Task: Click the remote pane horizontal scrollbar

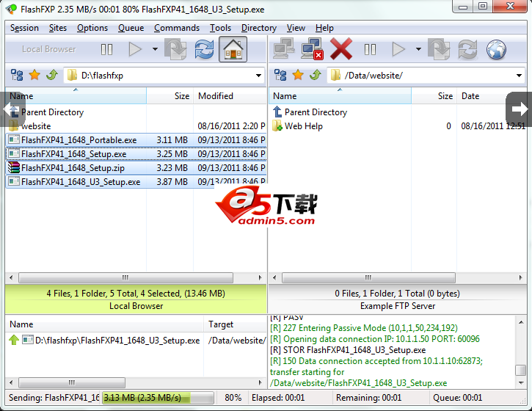Action: click(x=368, y=277)
